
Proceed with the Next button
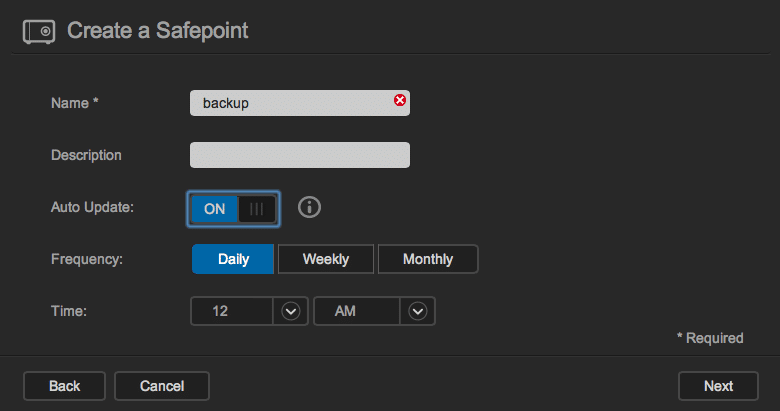[718, 386]
